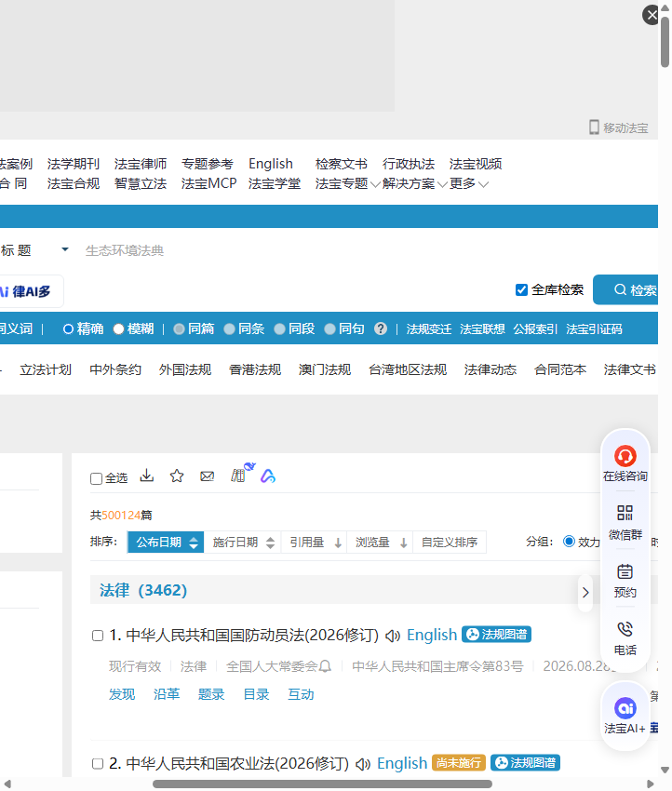
Task: Click 法律 (3462) group heading
Action: pos(143,590)
